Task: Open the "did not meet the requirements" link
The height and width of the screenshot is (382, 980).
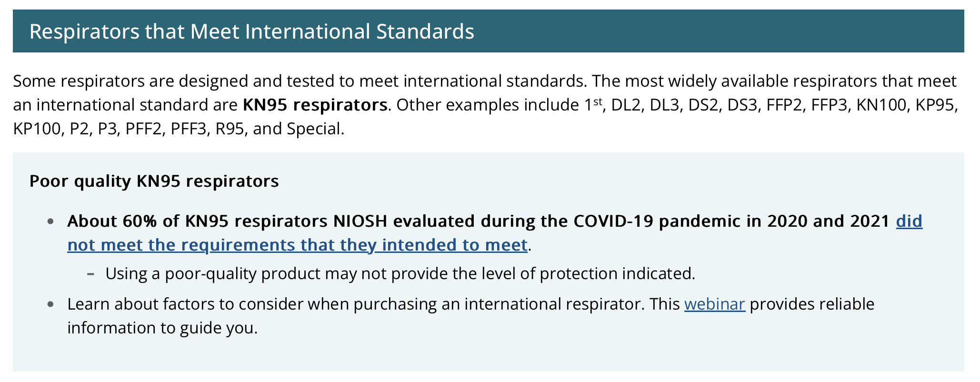Action: (x=297, y=245)
